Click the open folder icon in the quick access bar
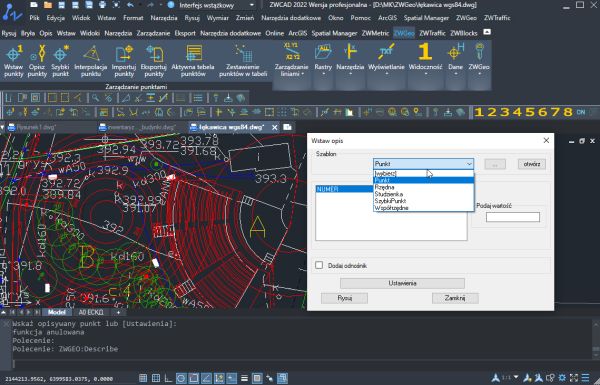 coord(47,5)
